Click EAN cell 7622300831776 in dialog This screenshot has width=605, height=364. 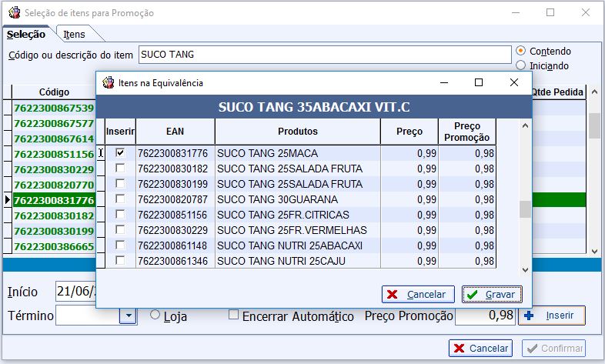click(x=175, y=153)
